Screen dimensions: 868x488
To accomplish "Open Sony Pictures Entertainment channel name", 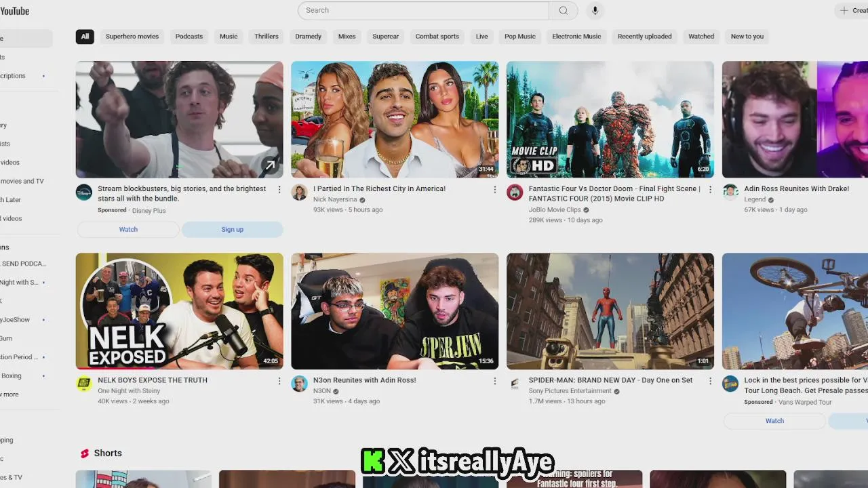I will [x=570, y=391].
